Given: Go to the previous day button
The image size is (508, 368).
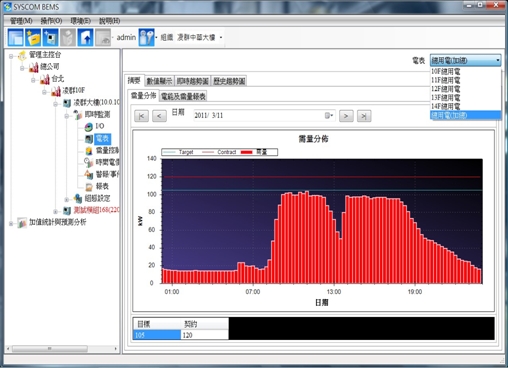Looking at the screenshot, I should point(159,116).
